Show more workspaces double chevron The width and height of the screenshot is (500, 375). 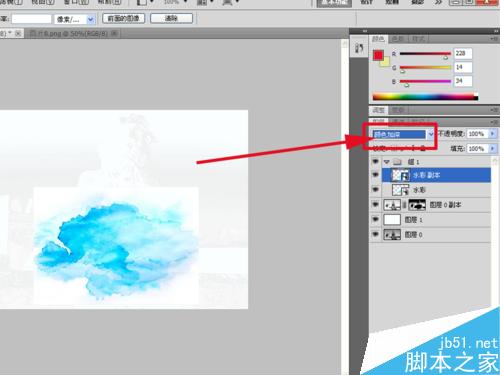click(x=438, y=2)
